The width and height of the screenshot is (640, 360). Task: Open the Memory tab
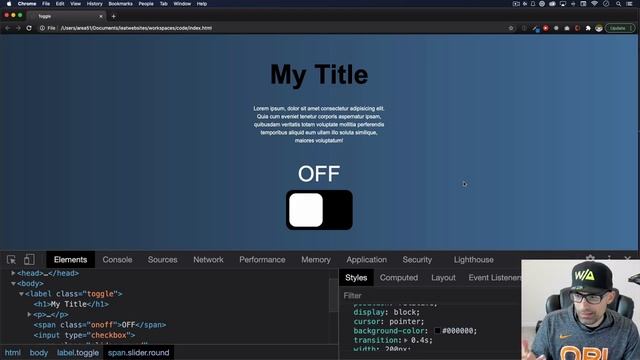pyautogui.click(x=316, y=260)
